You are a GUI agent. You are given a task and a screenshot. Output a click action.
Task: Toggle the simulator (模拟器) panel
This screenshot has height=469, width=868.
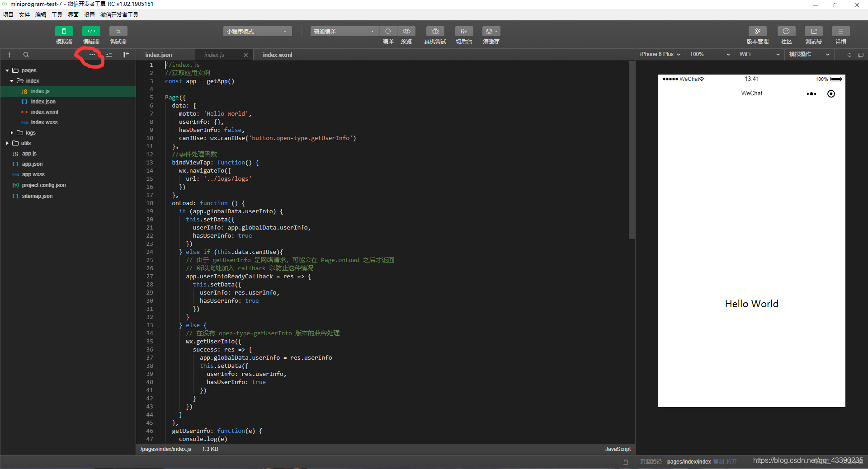pyautogui.click(x=64, y=31)
